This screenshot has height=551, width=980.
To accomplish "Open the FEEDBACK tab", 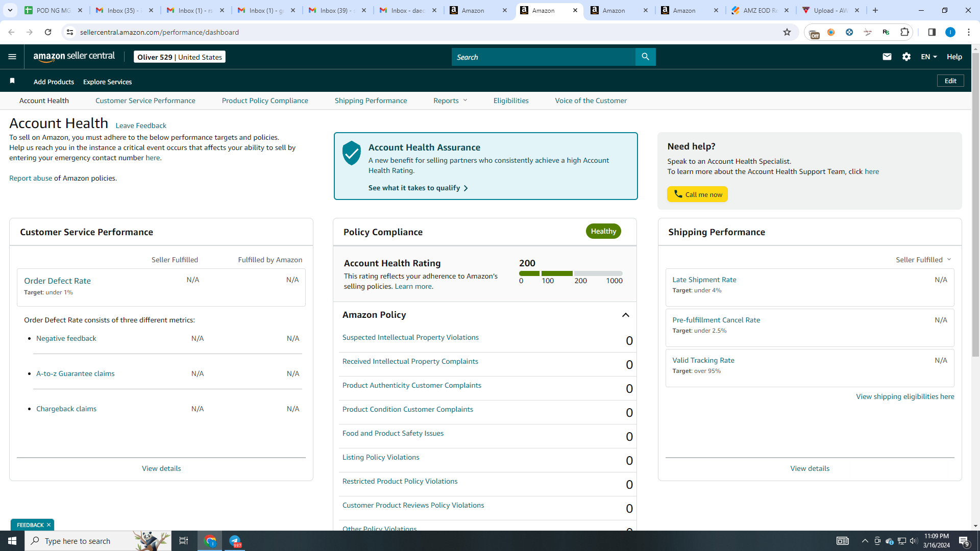I will 30,524.
